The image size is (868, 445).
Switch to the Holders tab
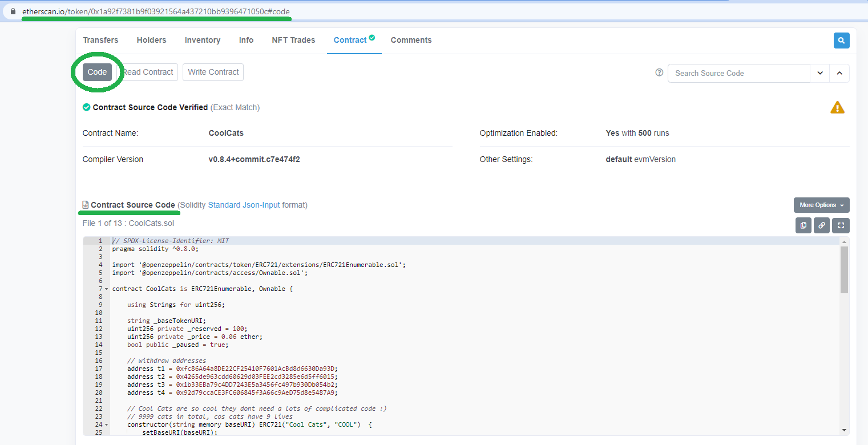coord(151,40)
